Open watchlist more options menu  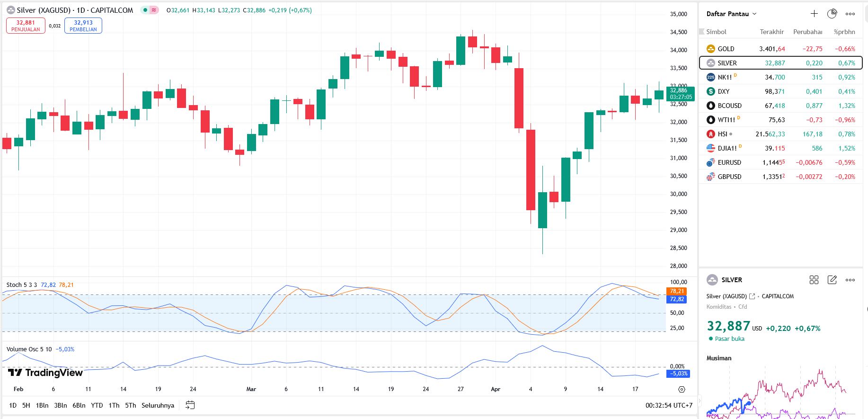[x=850, y=14]
